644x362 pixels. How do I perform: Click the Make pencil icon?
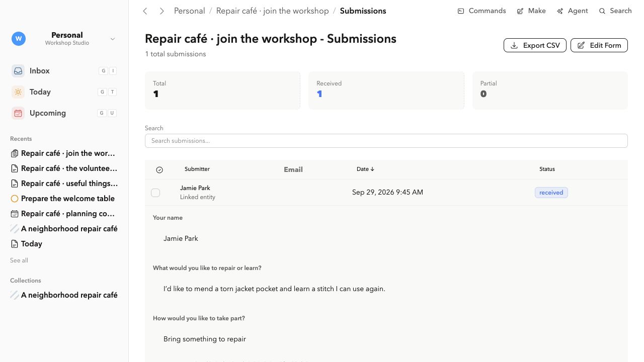[x=520, y=11]
